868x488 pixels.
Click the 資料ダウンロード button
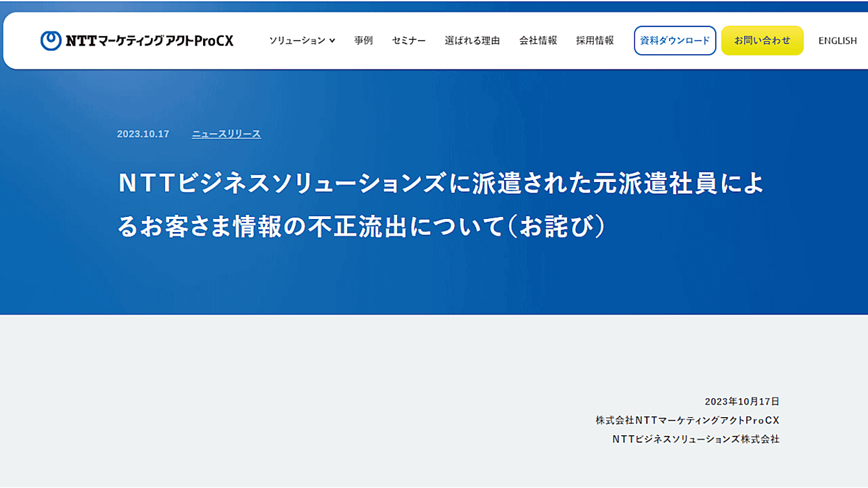[675, 40]
